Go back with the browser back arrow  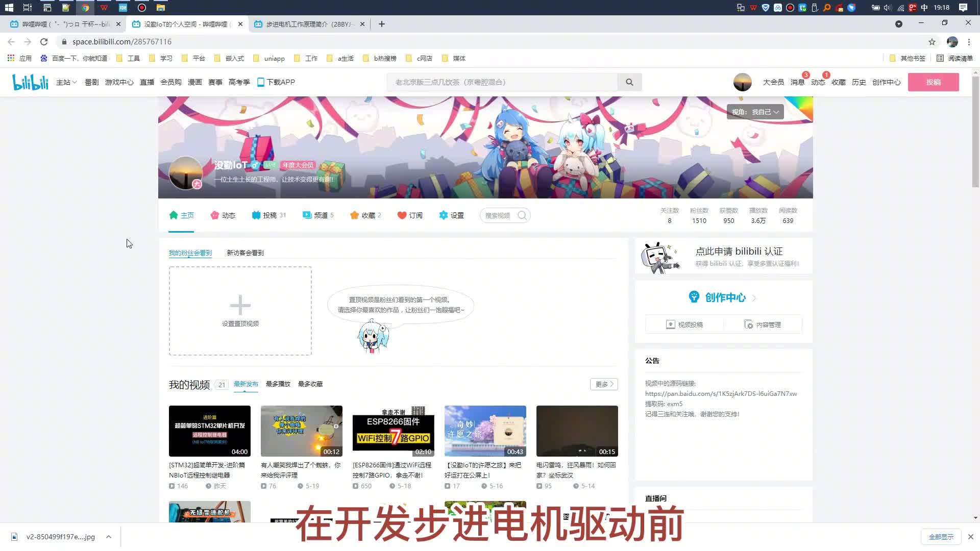[11, 42]
